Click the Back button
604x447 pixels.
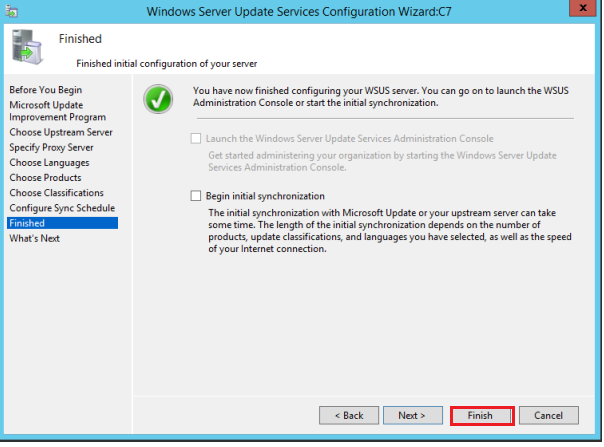[349, 415]
